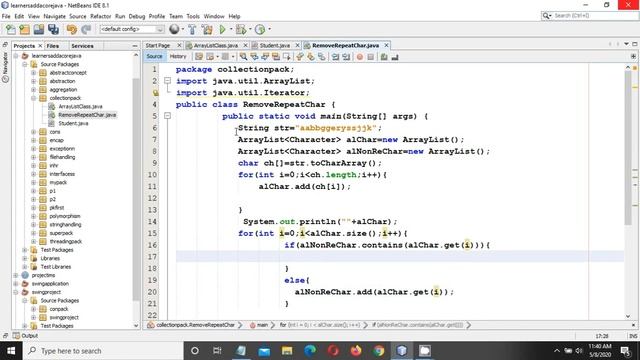Click the Type here to search box
Image resolution: width=640 pixels, height=360 pixels.
(x=102, y=351)
